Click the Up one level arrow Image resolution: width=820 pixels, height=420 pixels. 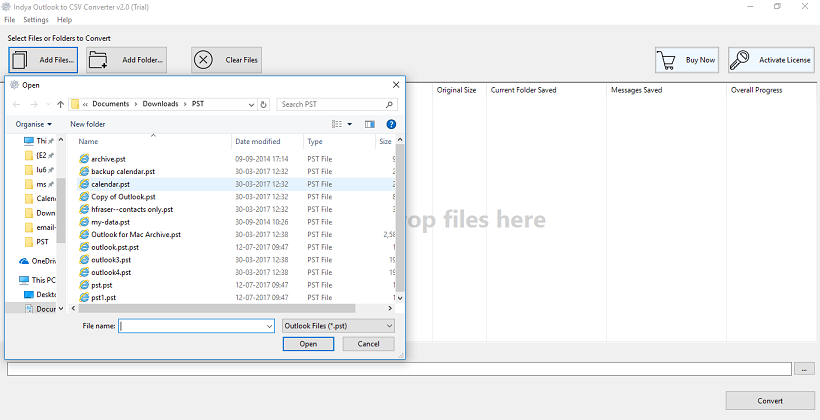(61, 104)
